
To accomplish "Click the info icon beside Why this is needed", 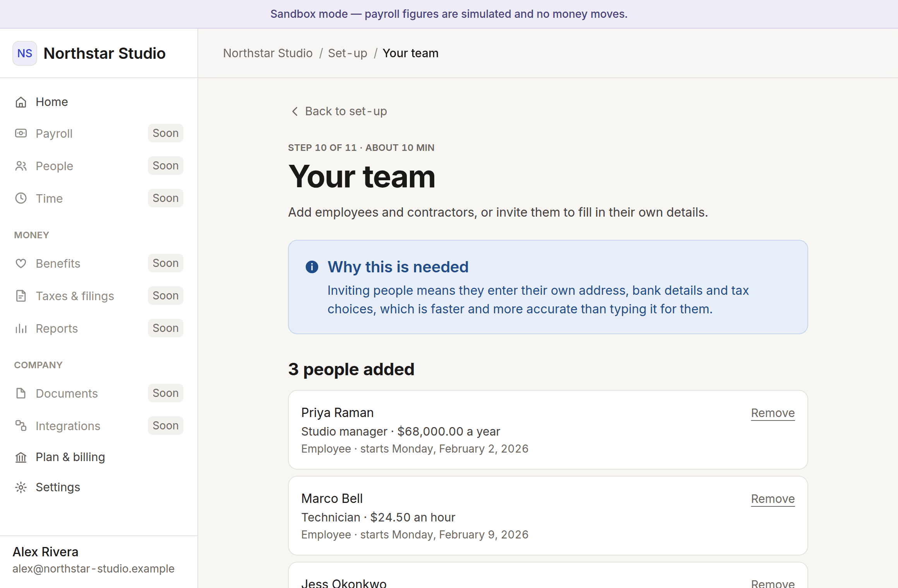I will (312, 267).
